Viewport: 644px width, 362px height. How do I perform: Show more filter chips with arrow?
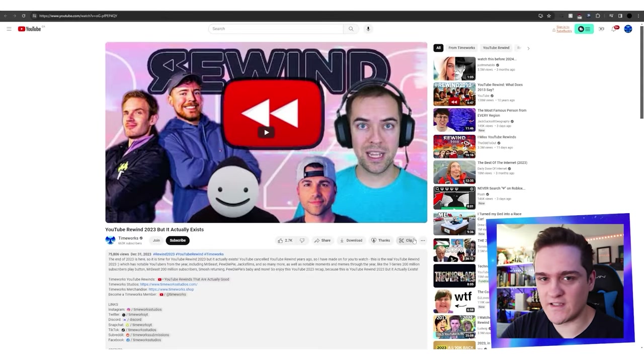pos(528,48)
